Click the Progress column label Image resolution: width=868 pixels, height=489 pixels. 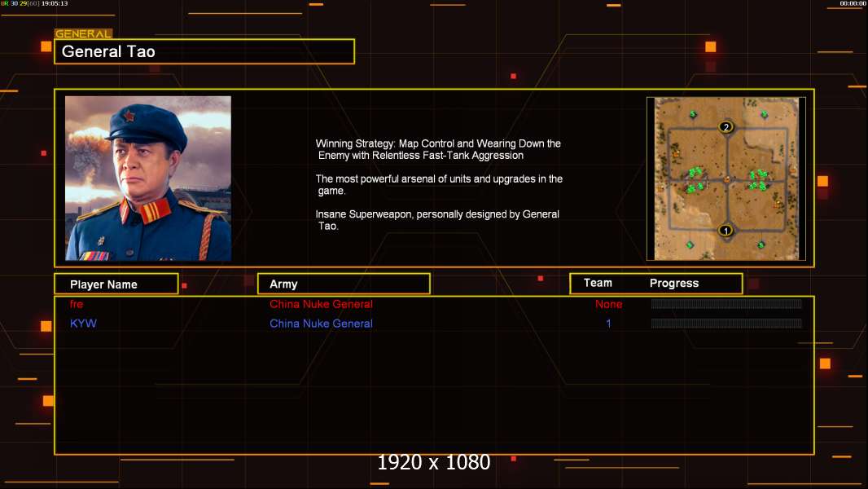[673, 283]
